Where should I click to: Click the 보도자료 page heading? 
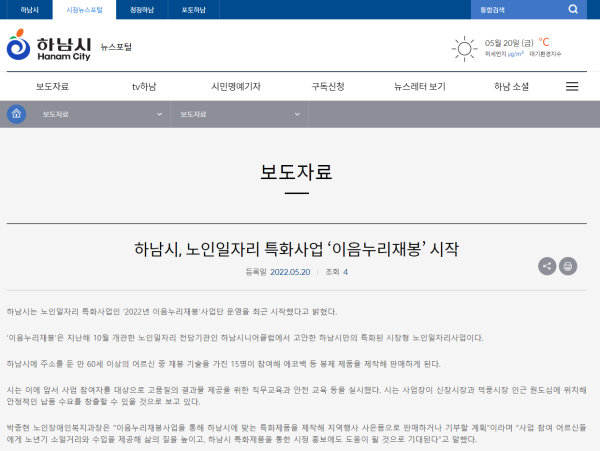pos(296,172)
